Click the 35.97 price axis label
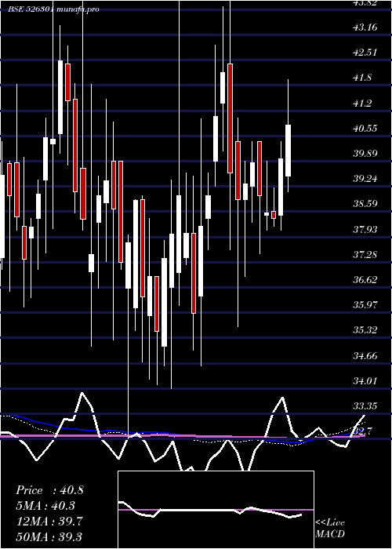 click(x=365, y=305)
